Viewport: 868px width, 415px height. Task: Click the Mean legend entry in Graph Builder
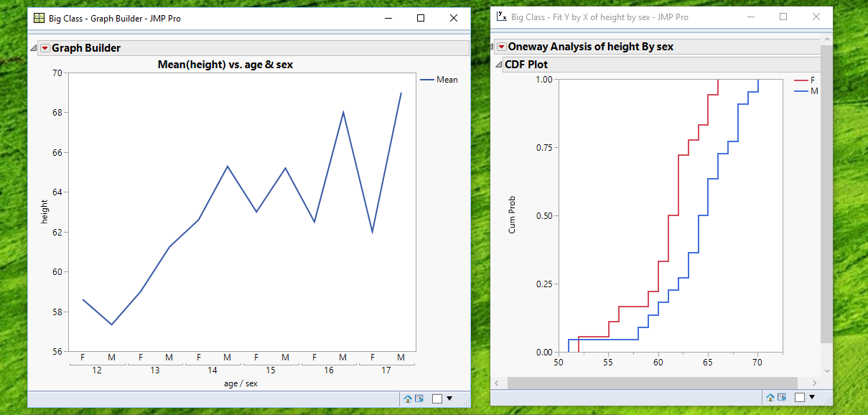(x=447, y=79)
